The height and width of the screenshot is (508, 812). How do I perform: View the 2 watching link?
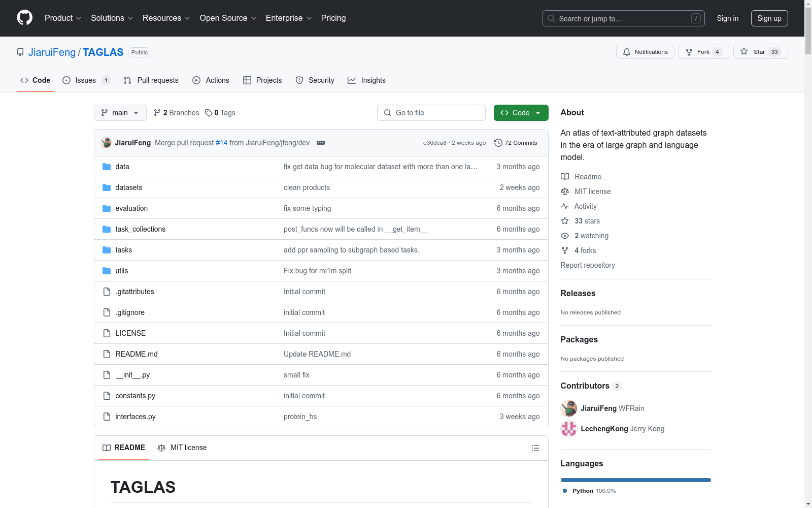(x=585, y=236)
